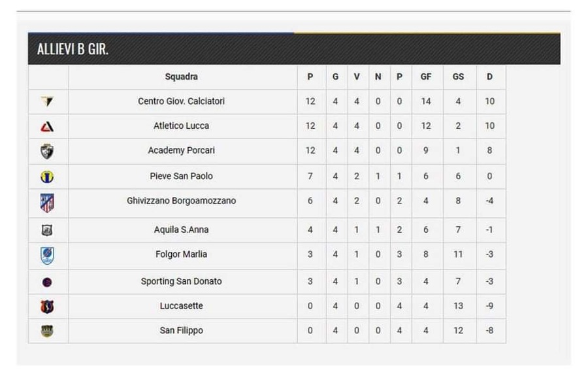The width and height of the screenshot is (588, 376).
Task: Open the Atletico Lucca team name link
Action: pos(181,126)
